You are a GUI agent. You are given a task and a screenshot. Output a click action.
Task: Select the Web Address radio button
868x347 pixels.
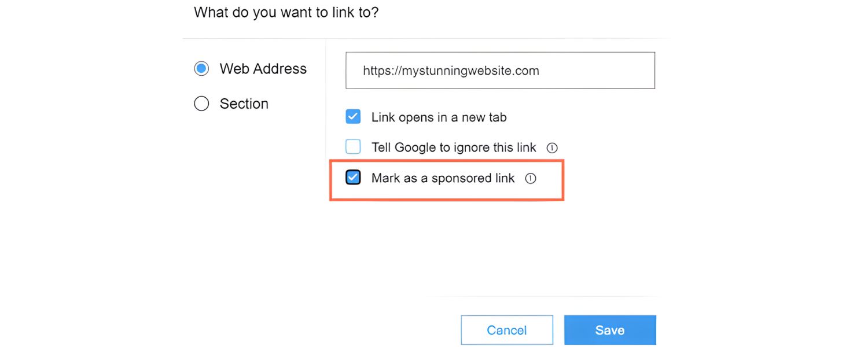pos(201,68)
